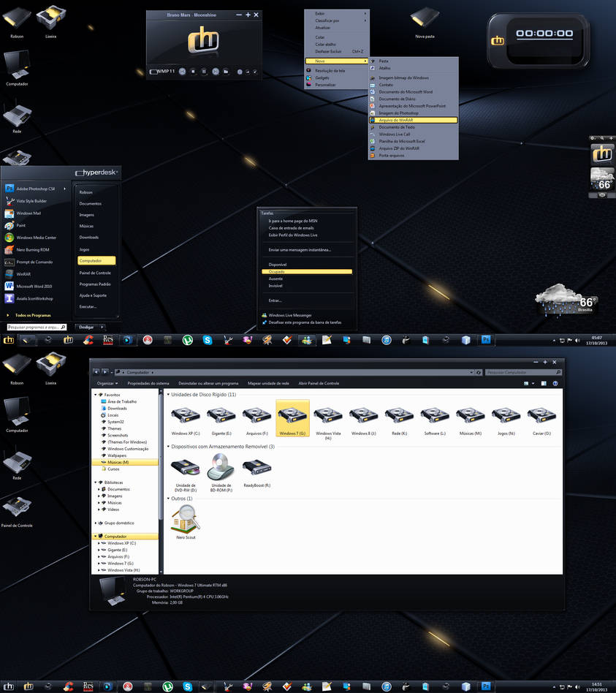Open the Nova pasta desktop folder
The width and height of the screenshot is (616, 693).
[425, 23]
